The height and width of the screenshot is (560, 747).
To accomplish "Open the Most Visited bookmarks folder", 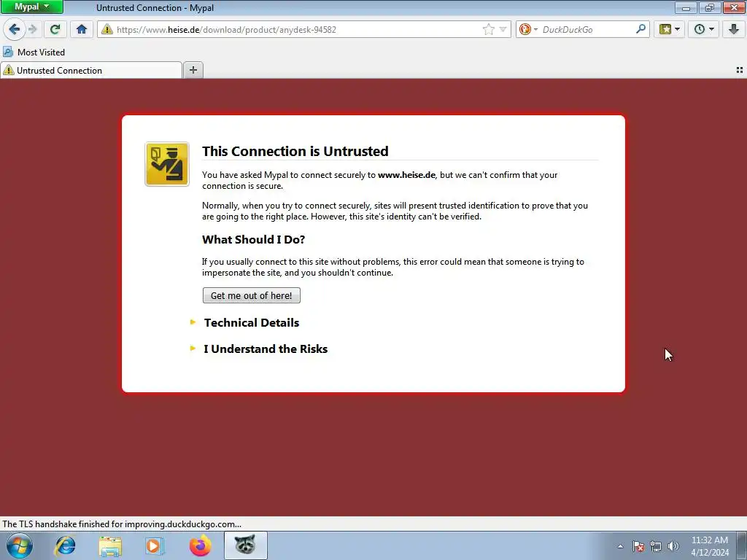I will coord(34,52).
